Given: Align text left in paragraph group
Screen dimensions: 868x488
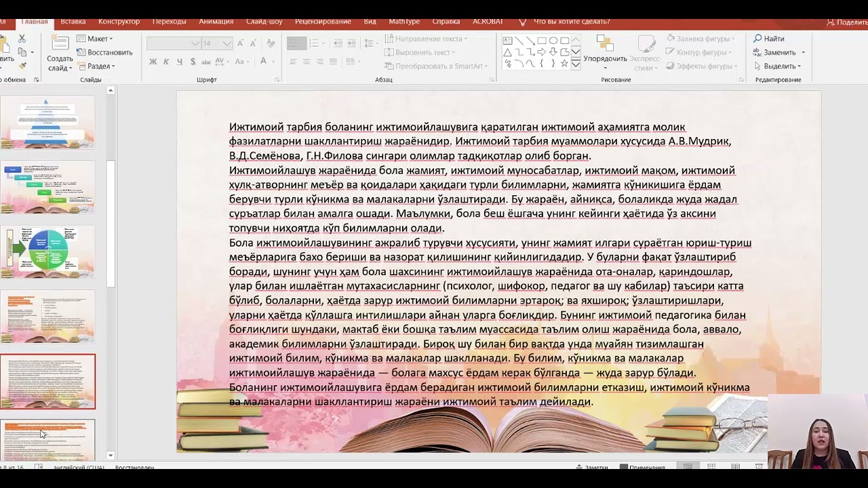Looking at the screenshot, I should click(293, 62).
